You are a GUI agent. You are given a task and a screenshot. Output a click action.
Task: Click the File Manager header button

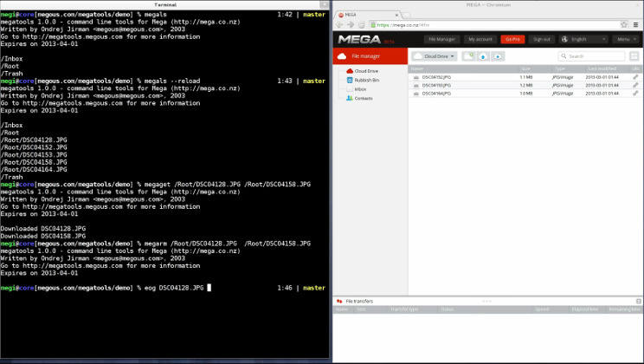441,39
